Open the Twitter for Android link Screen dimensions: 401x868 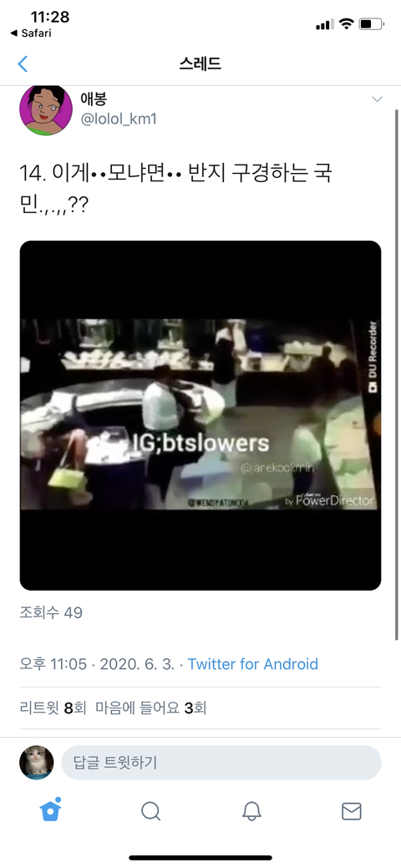[x=253, y=663]
